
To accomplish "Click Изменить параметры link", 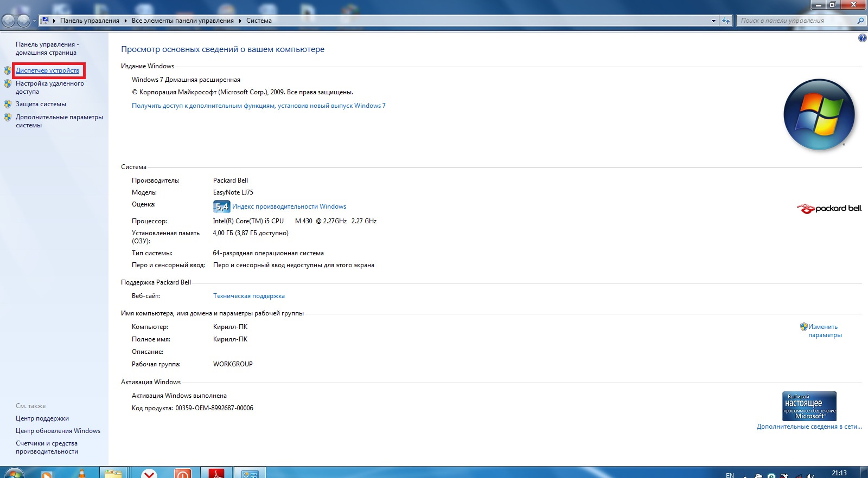I will click(x=825, y=331).
